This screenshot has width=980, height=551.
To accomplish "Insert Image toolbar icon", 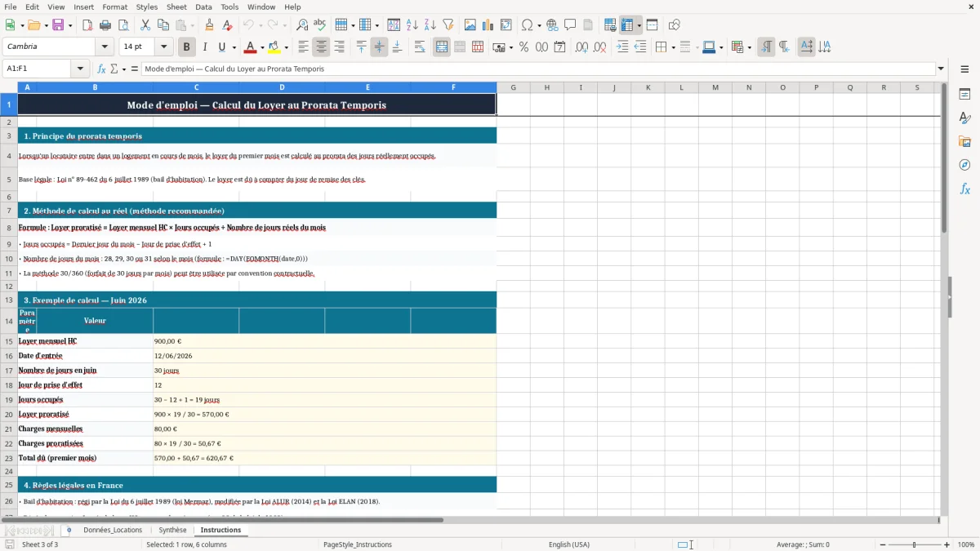I will tap(470, 25).
